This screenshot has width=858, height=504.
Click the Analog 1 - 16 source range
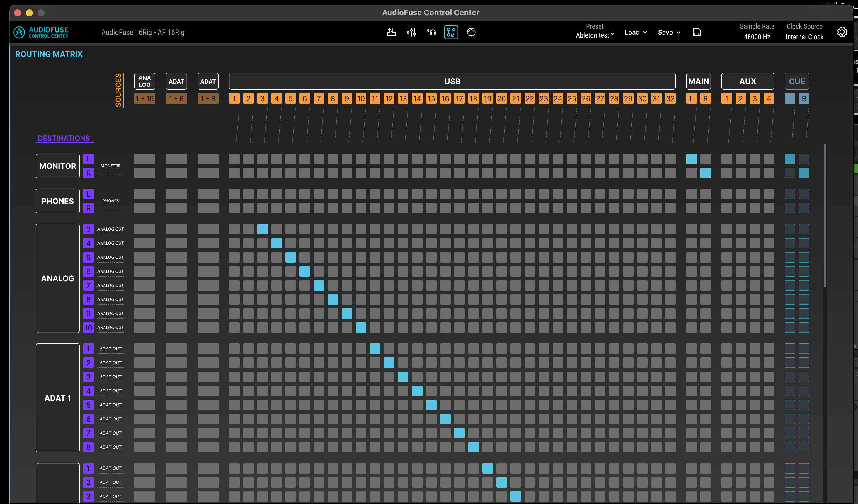coord(145,99)
